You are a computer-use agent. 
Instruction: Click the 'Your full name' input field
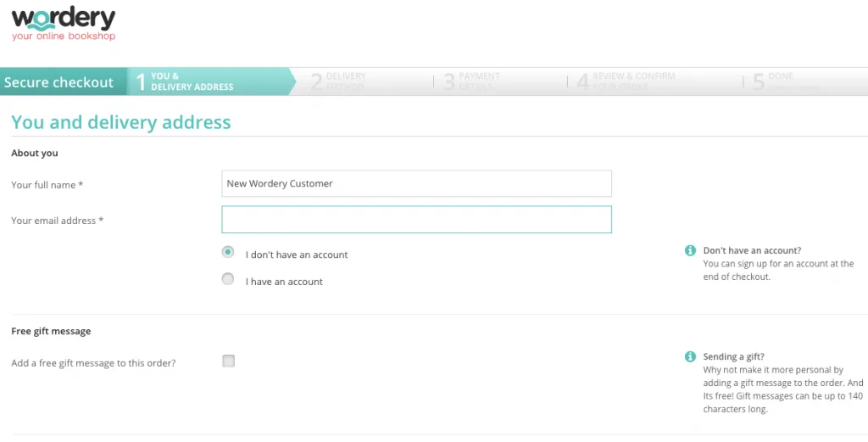[416, 183]
